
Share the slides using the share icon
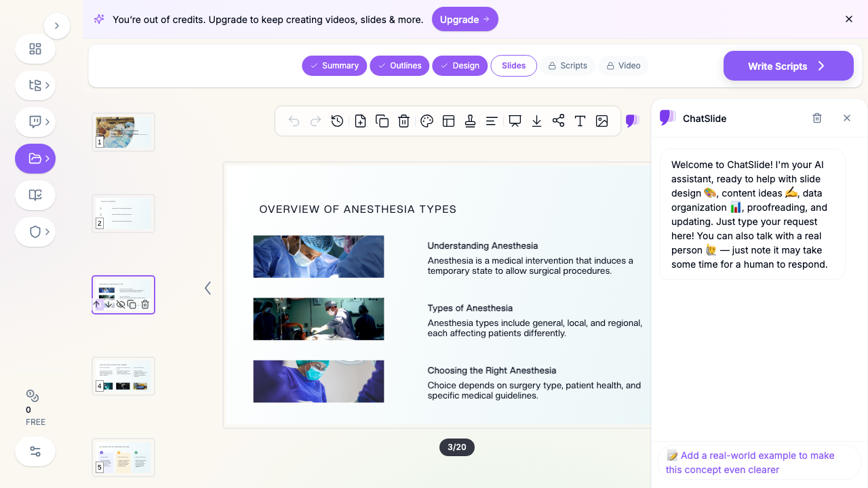click(x=558, y=121)
